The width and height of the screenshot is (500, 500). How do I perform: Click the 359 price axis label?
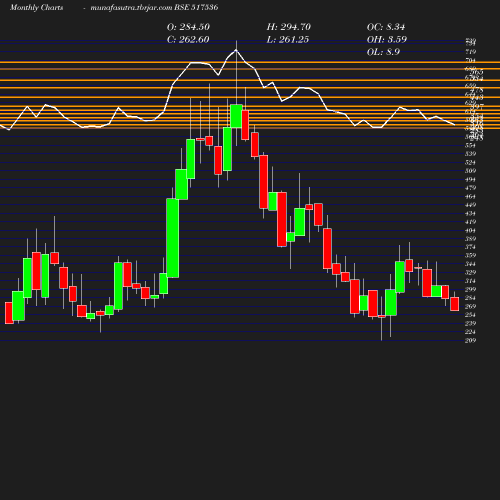click(470, 255)
